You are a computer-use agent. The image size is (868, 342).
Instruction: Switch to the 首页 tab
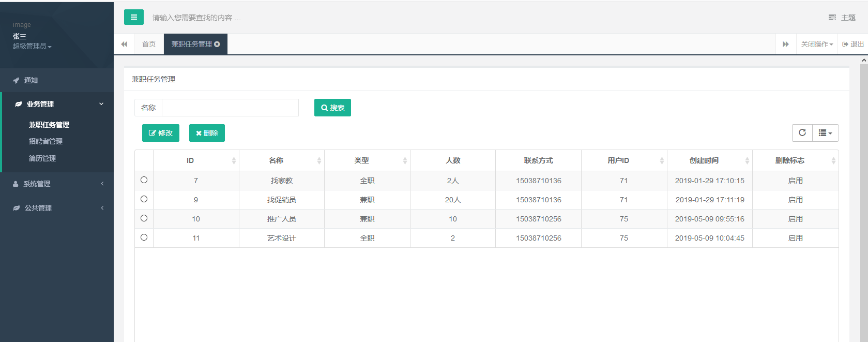149,44
